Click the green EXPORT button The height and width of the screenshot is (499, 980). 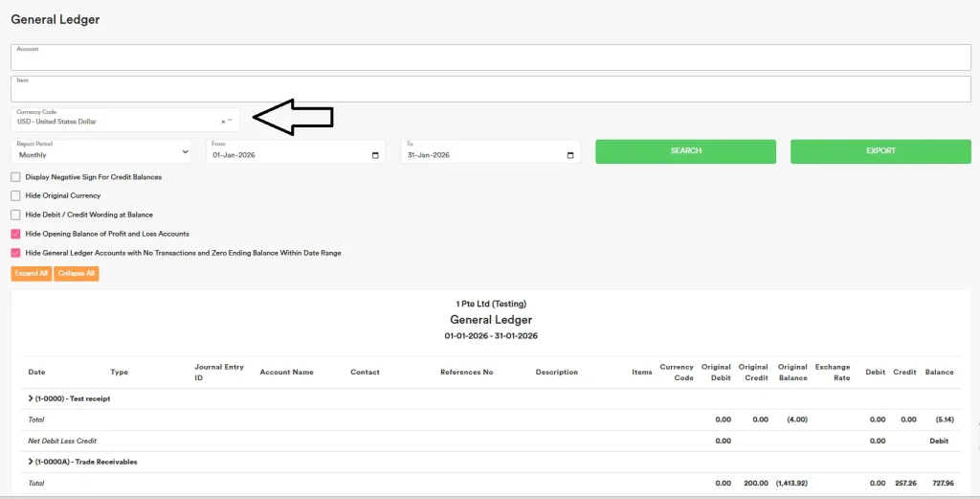coord(880,151)
